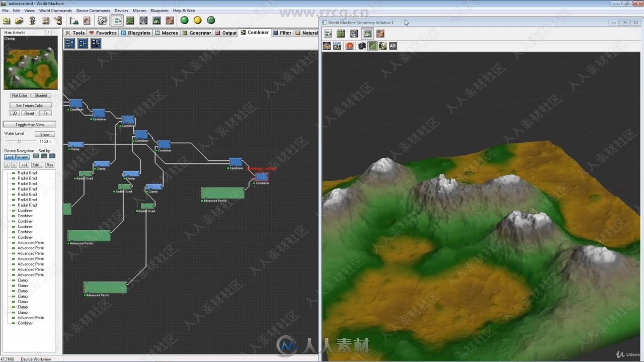Open 3D view icon in main toolbar

click(156, 21)
